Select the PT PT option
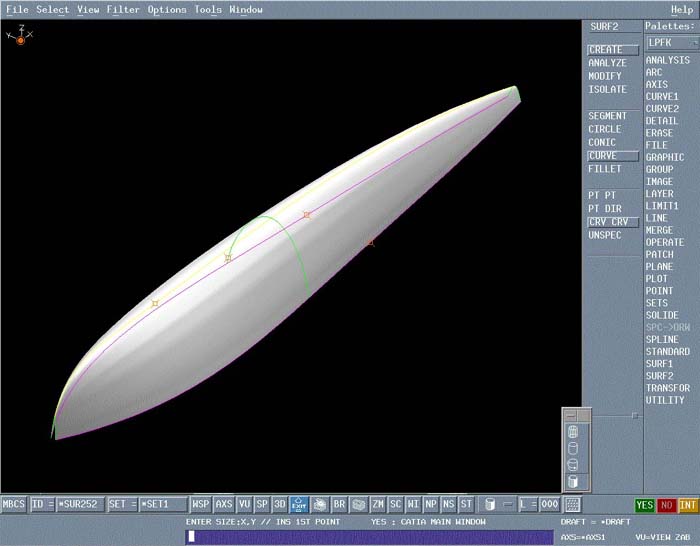Viewport: 700px width, 546px height. point(602,195)
